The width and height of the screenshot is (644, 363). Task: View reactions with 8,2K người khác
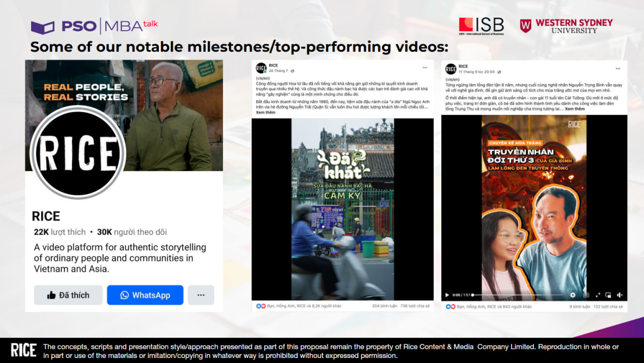point(304,306)
